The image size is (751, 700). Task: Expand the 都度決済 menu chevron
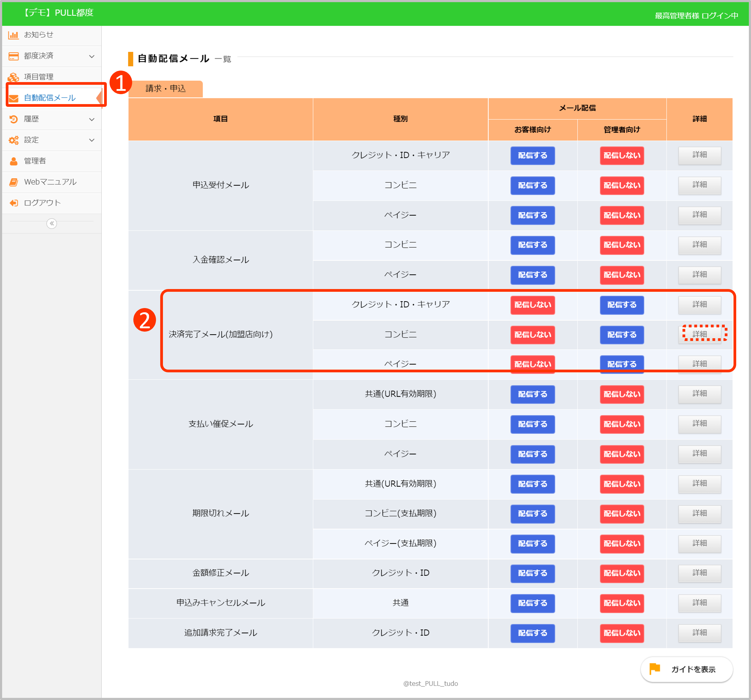(91, 56)
